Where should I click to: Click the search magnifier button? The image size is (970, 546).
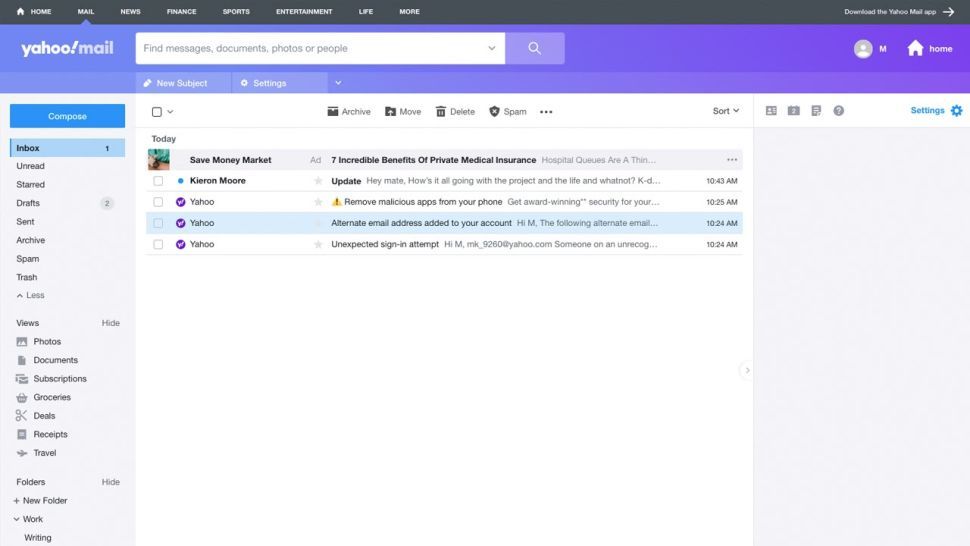click(534, 48)
